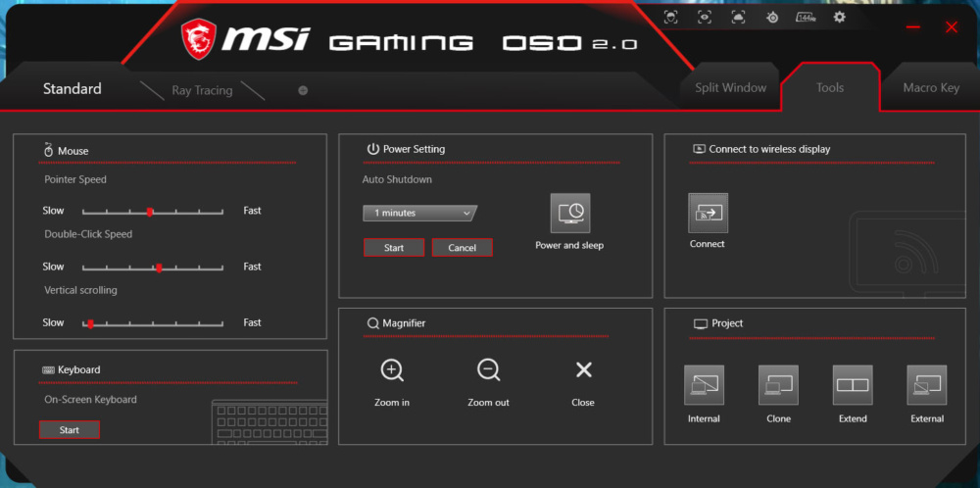Viewport: 980px width, 488px height.
Task: Click the face recognition icon in top bar
Action: tap(670, 18)
